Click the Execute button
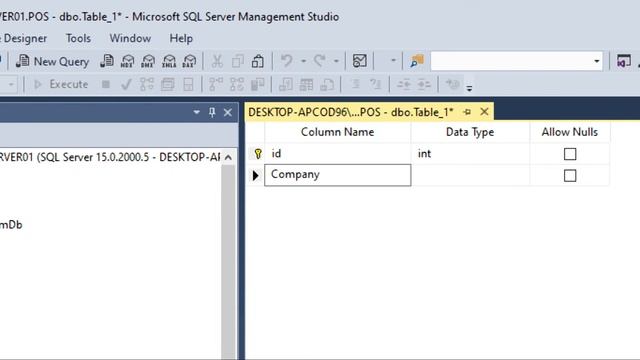Screen dimensions: 640x360 pyautogui.click(x=61, y=84)
